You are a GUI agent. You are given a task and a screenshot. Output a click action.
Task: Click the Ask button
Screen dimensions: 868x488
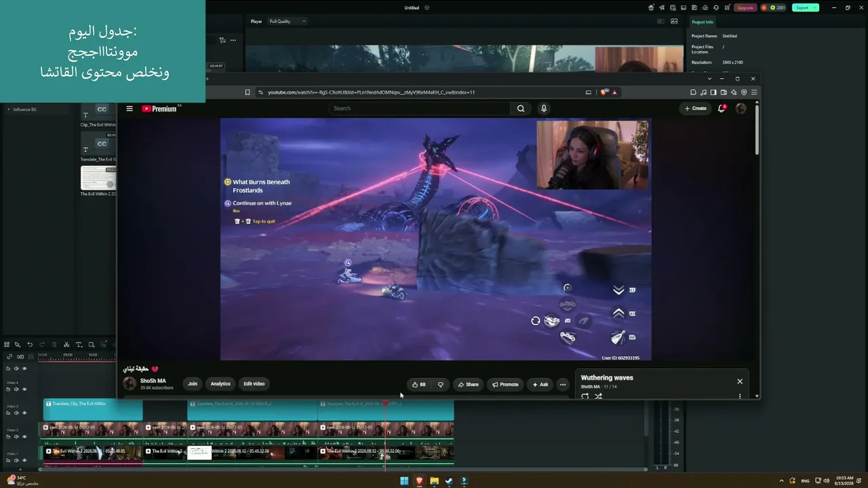click(540, 384)
